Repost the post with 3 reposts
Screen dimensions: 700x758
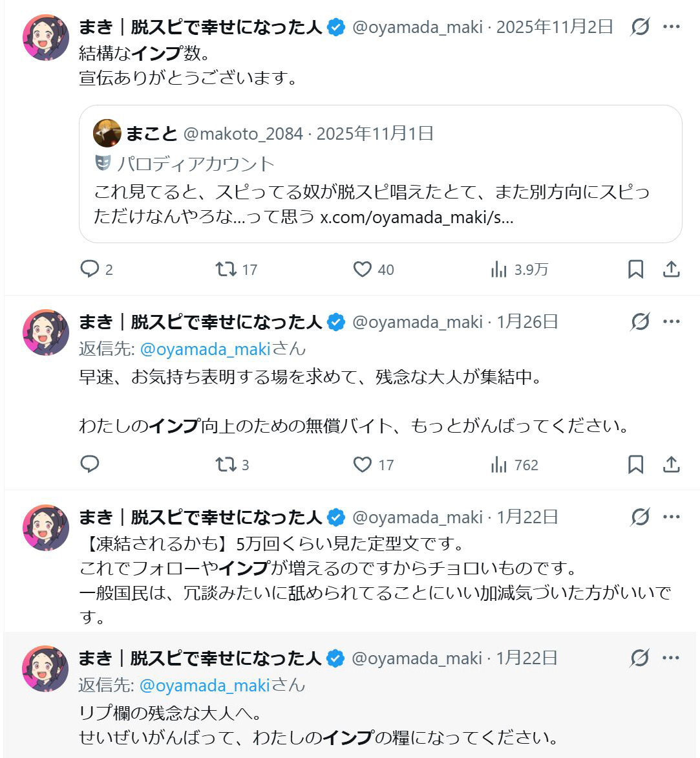[226, 464]
